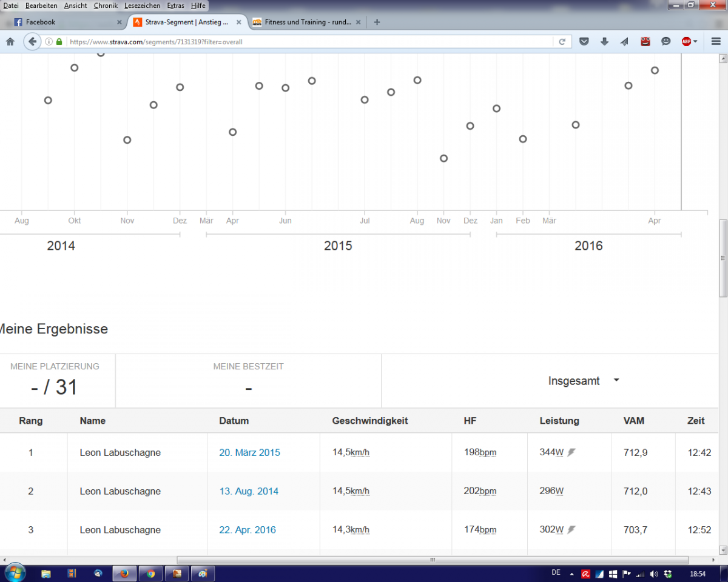Expand the Insgesamt filter dropdown
This screenshot has width=728, height=582.
pyautogui.click(x=582, y=381)
